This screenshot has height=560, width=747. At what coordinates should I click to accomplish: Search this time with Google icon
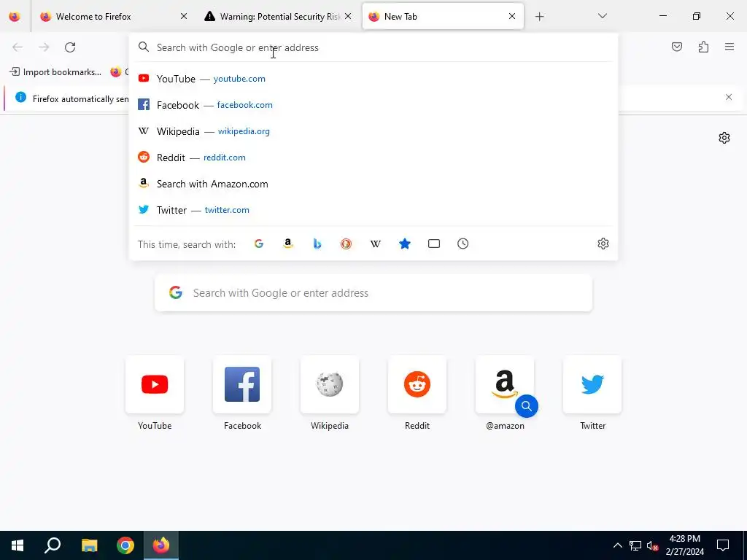coord(259,244)
